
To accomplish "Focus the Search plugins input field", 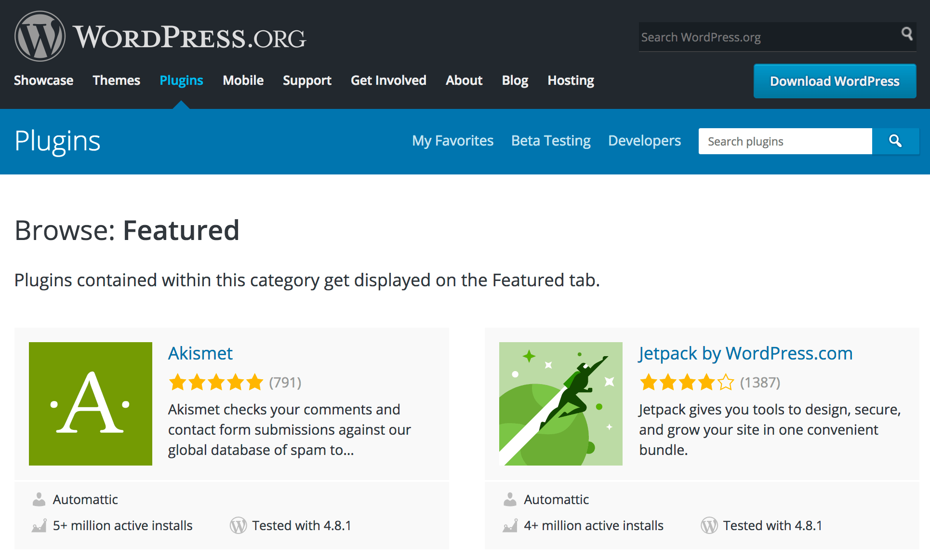I will click(x=785, y=141).
